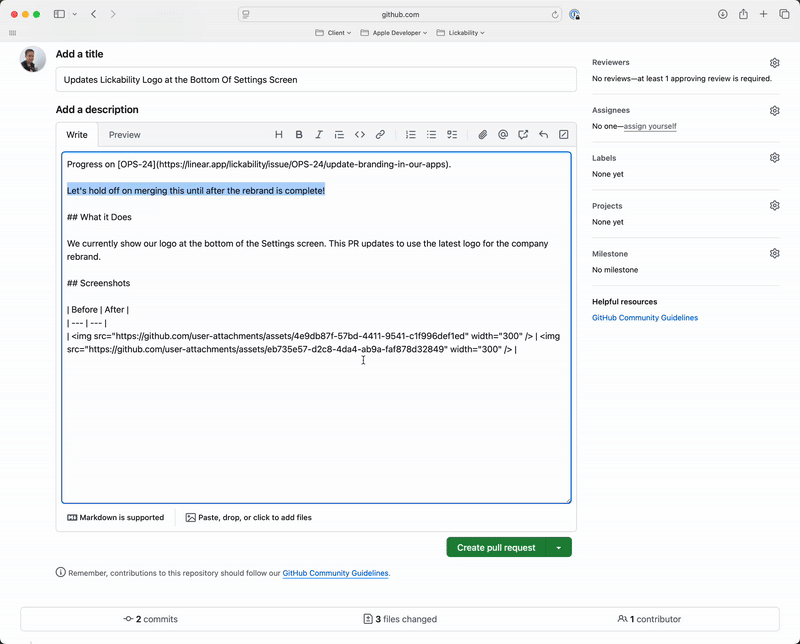Open a new Safari tab
The width and height of the screenshot is (800, 644).
pyautogui.click(x=763, y=14)
